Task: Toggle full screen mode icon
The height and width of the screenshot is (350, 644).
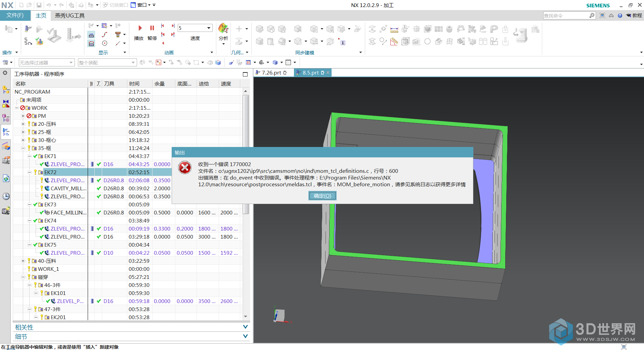Action: point(602,15)
